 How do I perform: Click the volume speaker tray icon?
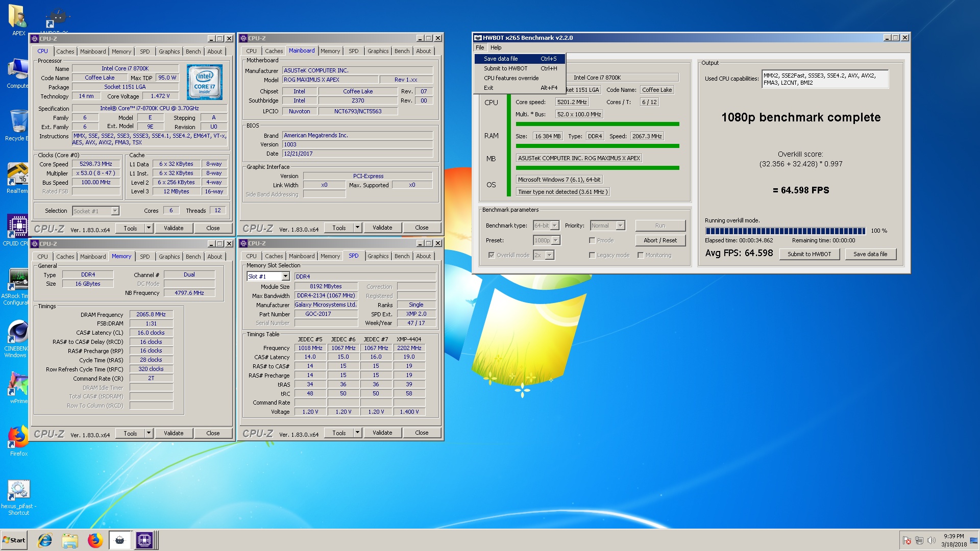click(931, 540)
